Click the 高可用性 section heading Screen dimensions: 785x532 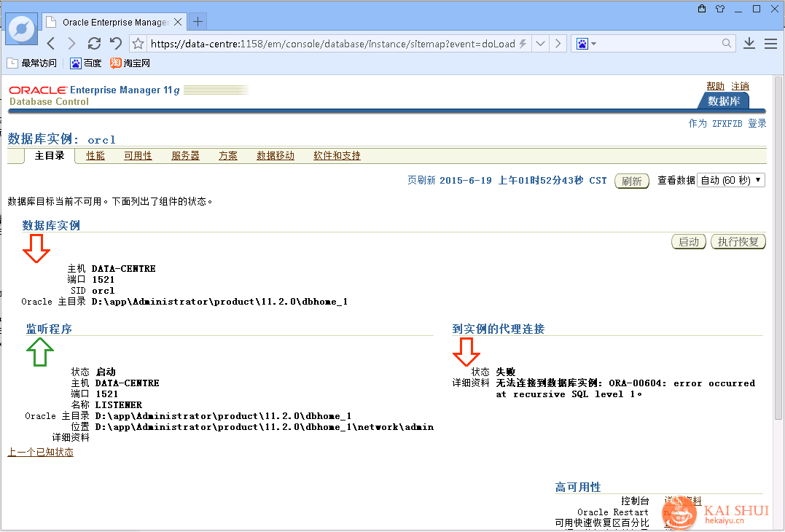point(578,487)
